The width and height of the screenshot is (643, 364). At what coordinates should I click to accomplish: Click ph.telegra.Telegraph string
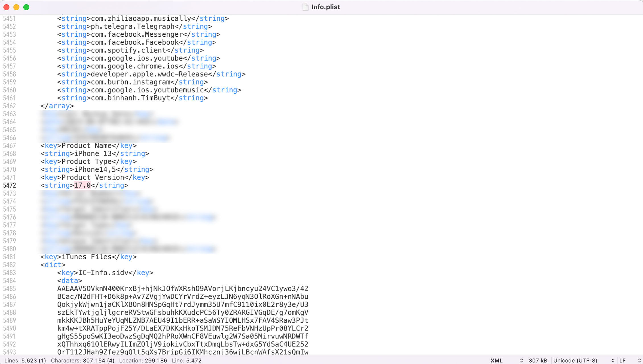pyautogui.click(x=133, y=26)
